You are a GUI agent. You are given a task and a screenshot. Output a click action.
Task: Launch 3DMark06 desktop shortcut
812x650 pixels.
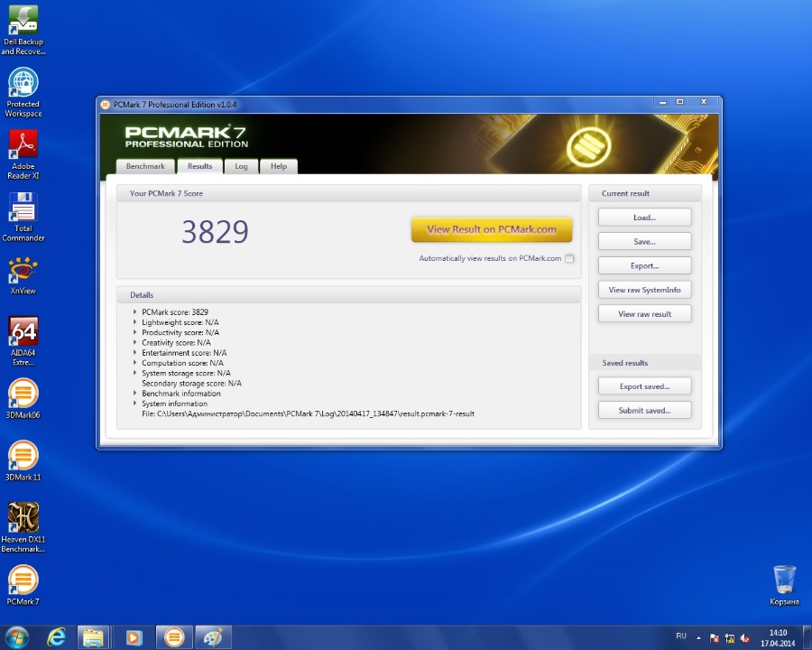pyautogui.click(x=23, y=398)
